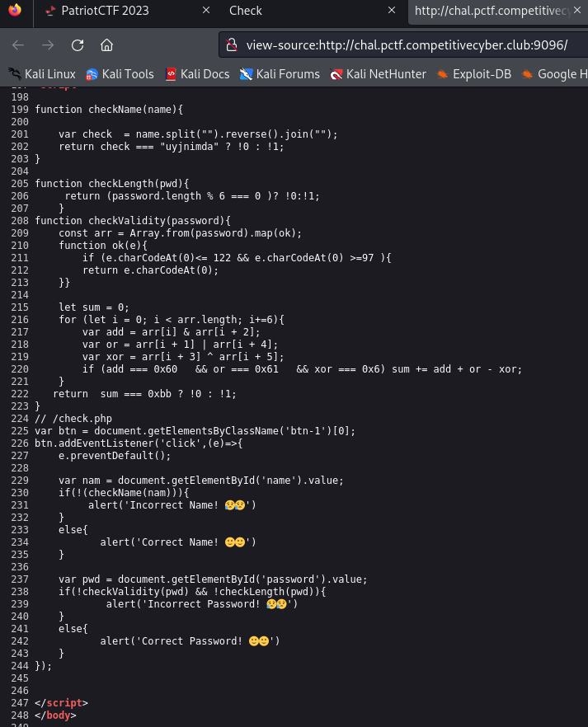This screenshot has width=588, height=727.
Task: Go back to the previous page
Action: click(x=18, y=45)
